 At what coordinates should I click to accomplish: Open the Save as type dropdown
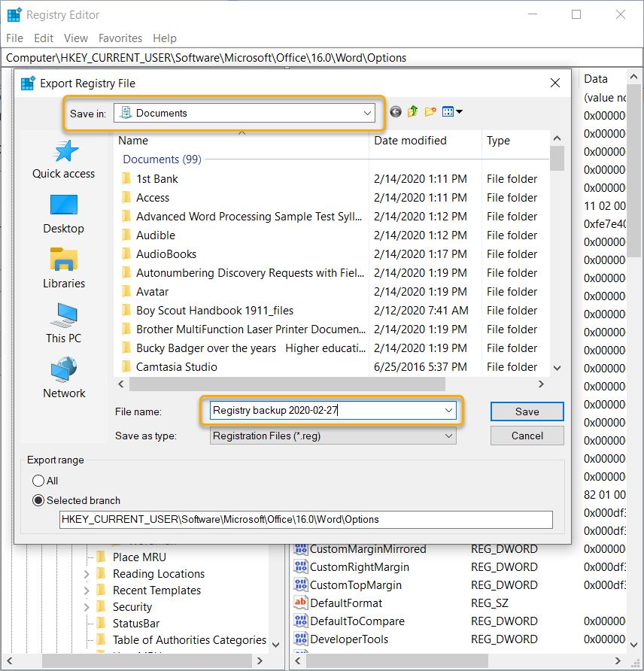[x=333, y=436]
